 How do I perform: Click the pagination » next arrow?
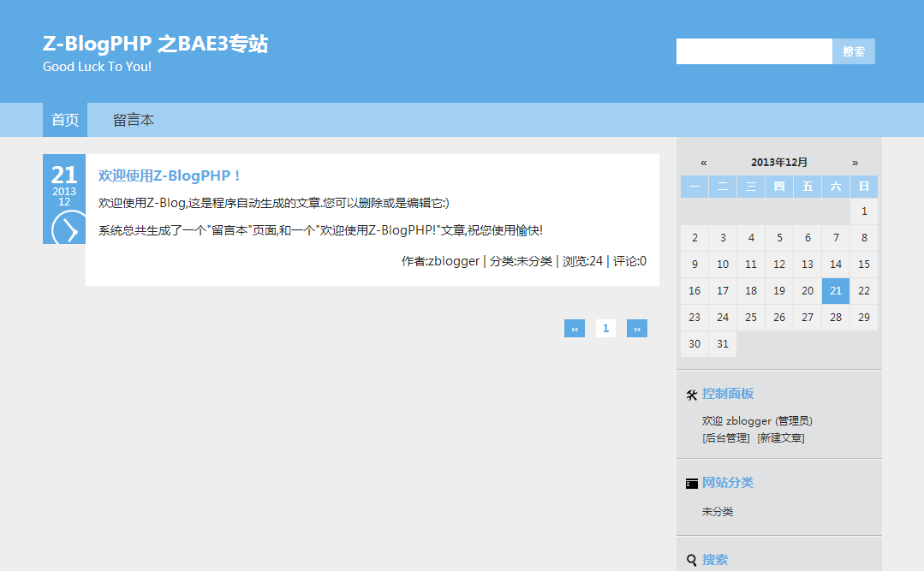point(636,328)
